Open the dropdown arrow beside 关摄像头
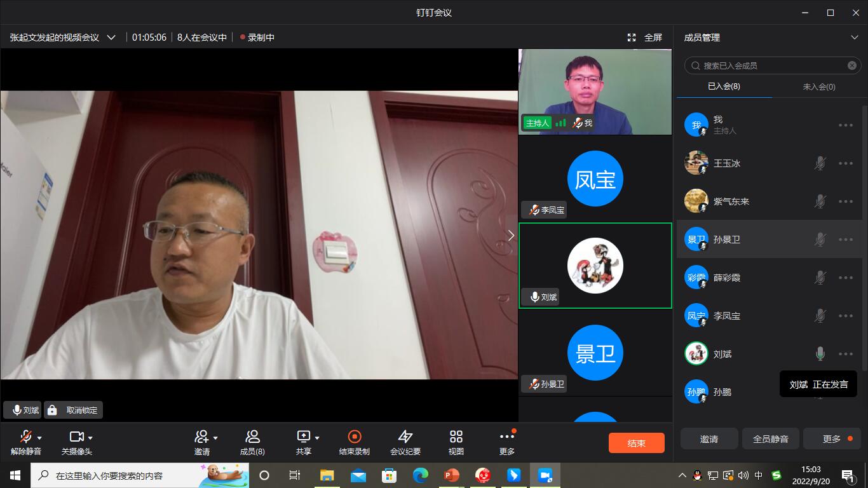Image resolution: width=868 pixels, height=488 pixels. coord(90,438)
